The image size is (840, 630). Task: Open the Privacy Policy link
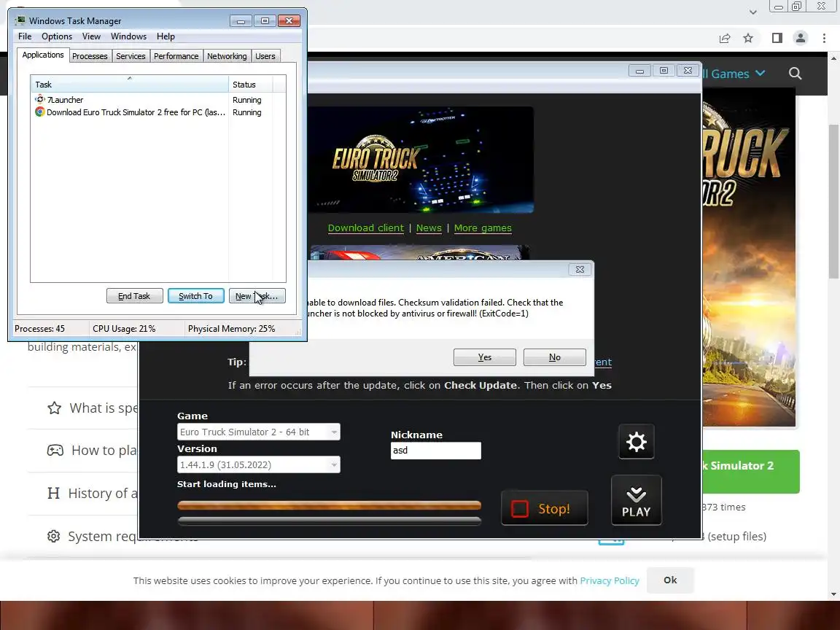coord(610,580)
